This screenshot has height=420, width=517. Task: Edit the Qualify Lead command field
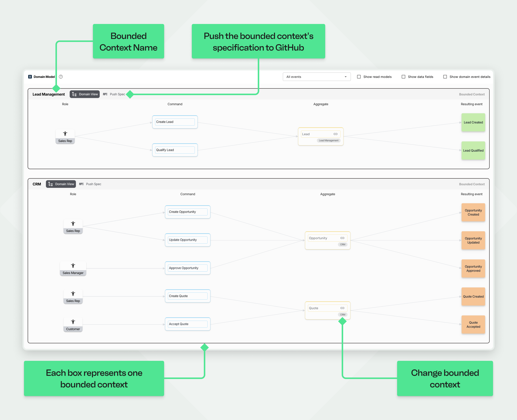click(x=175, y=150)
